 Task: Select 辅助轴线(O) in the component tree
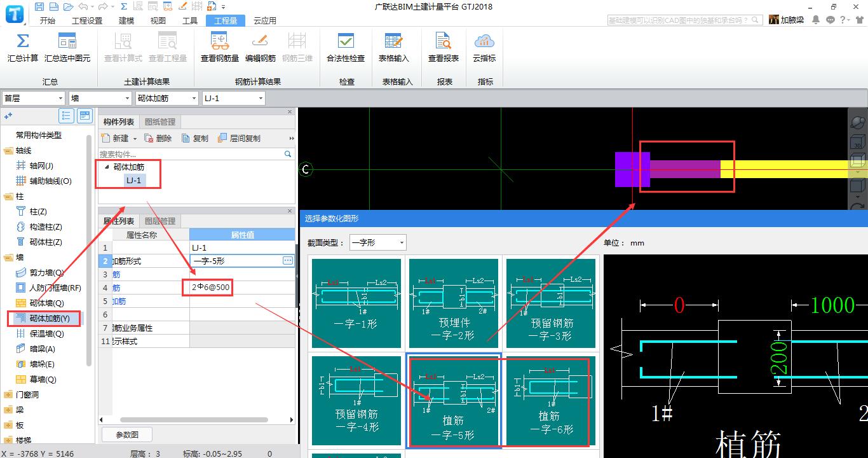coord(50,181)
